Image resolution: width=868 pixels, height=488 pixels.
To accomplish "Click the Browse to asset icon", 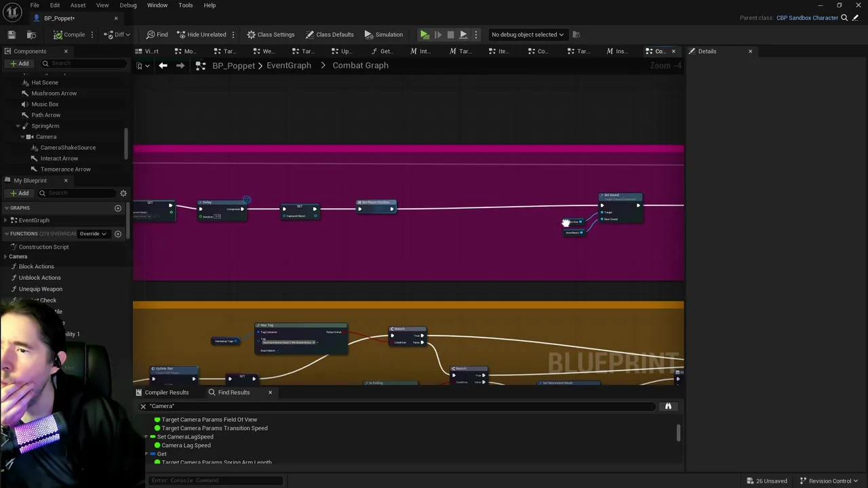I will (x=31, y=35).
